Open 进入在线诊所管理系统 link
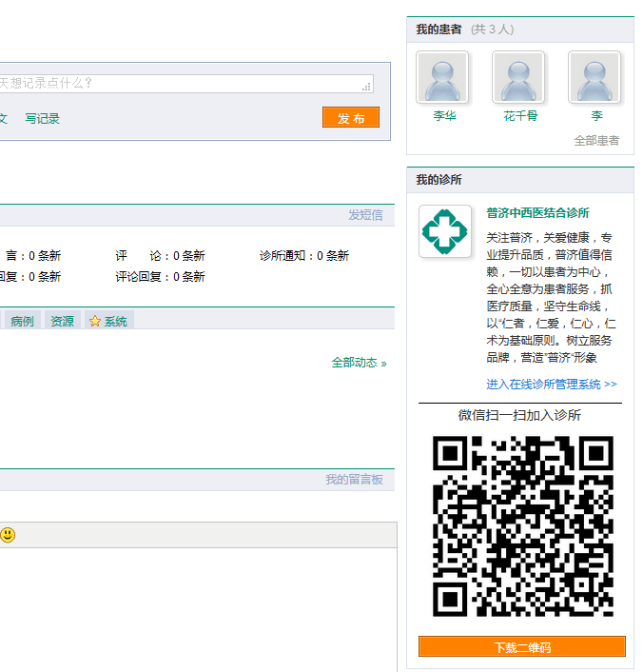The width and height of the screenshot is (643, 672). pos(552,384)
